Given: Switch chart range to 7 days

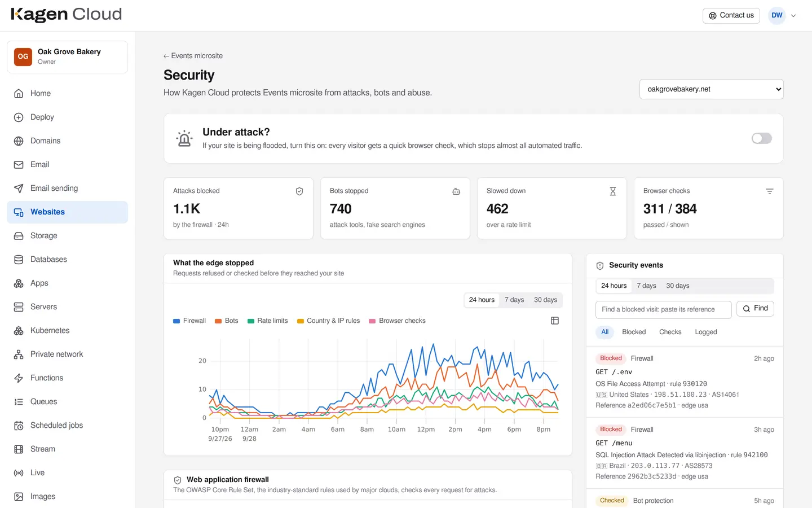Looking at the screenshot, I should [514, 300].
